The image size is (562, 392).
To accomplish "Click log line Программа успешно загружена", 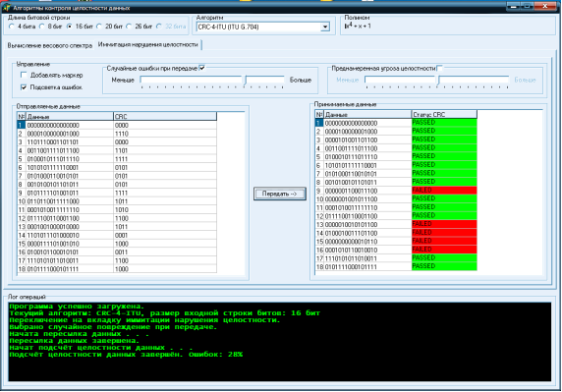I will pyautogui.click(x=77, y=307).
